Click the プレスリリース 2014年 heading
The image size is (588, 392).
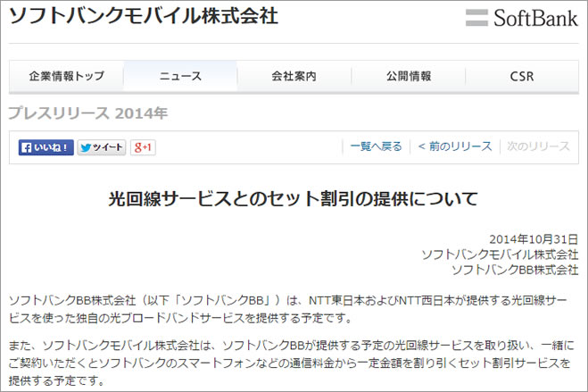coord(87,113)
